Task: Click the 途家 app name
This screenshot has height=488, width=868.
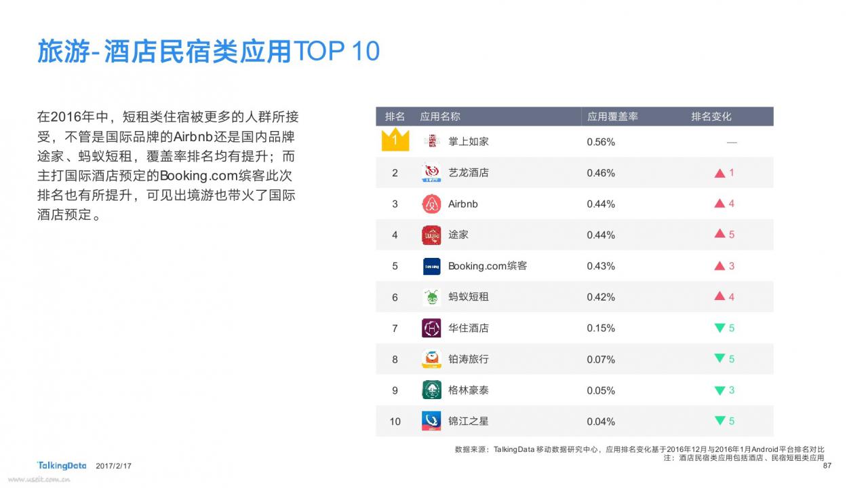Action: pos(458,235)
